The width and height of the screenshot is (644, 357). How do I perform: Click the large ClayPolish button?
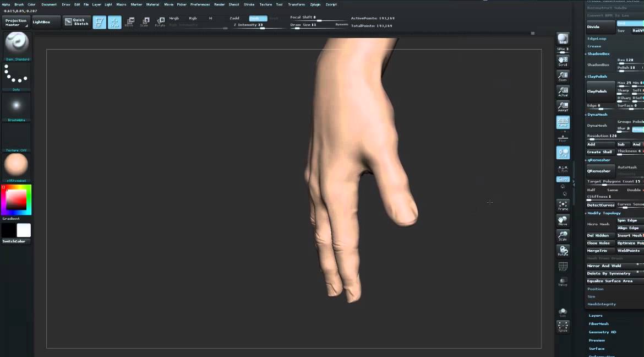pos(601,91)
